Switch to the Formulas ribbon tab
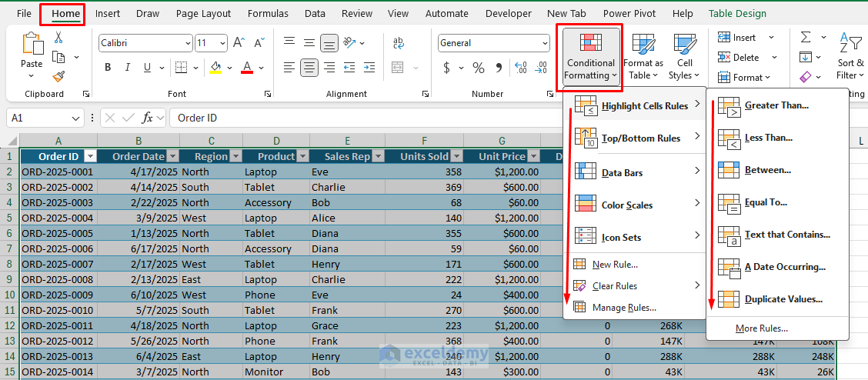Viewport: 868px width, 380px height. click(268, 13)
